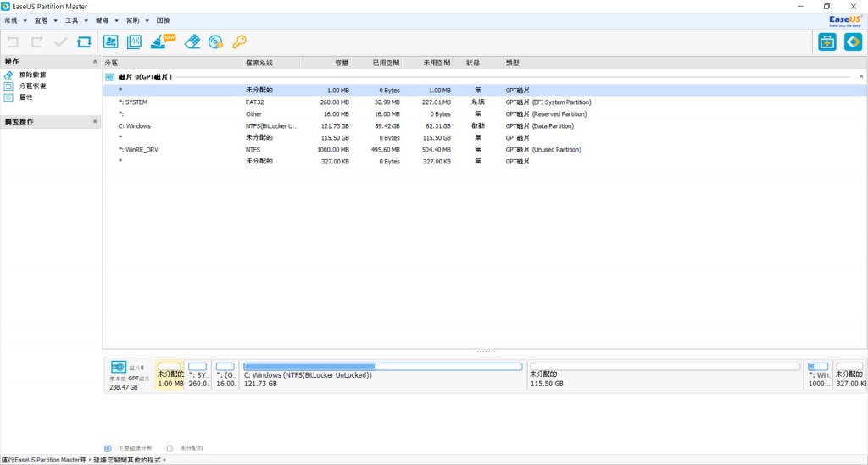Viewport: 868px width, 465px height.
Task: Click the 未用空間 column header
Action: tap(427, 63)
